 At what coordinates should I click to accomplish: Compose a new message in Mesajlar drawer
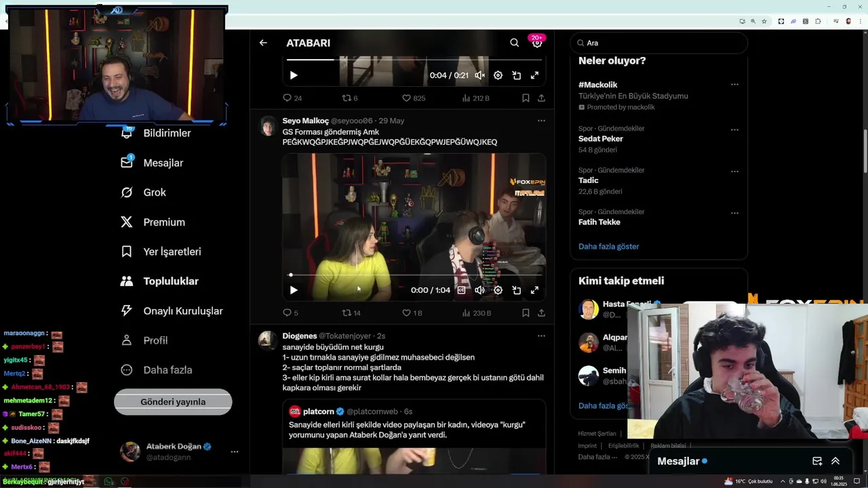point(817,461)
